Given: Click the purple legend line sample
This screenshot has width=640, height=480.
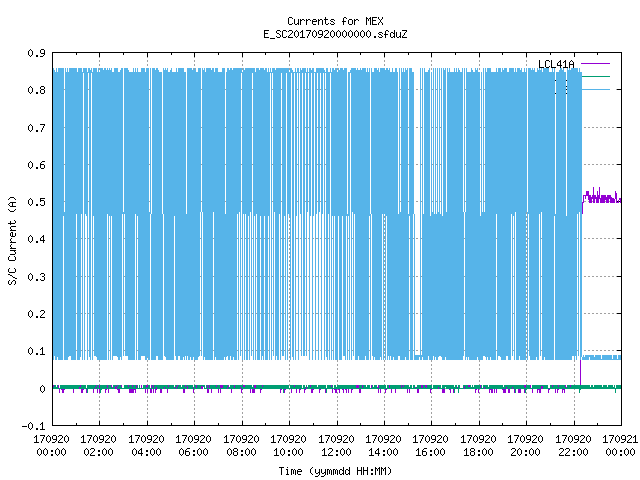Looking at the screenshot, I should 596,64.
